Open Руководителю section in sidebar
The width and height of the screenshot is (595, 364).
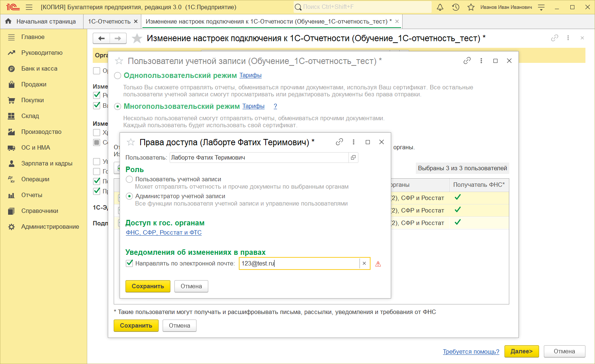pos(43,53)
